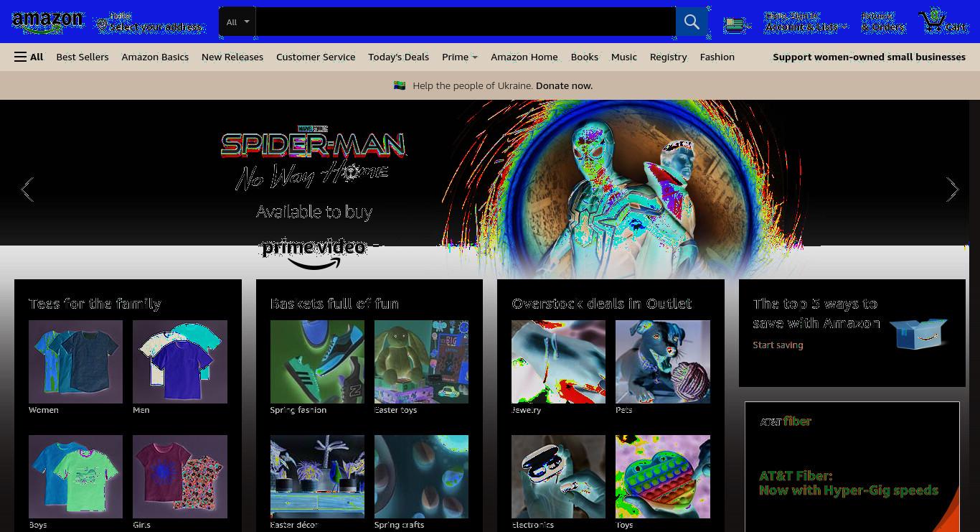The width and height of the screenshot is (980, 532).
Task: Open Books section
Action: (x=585, y=57)
